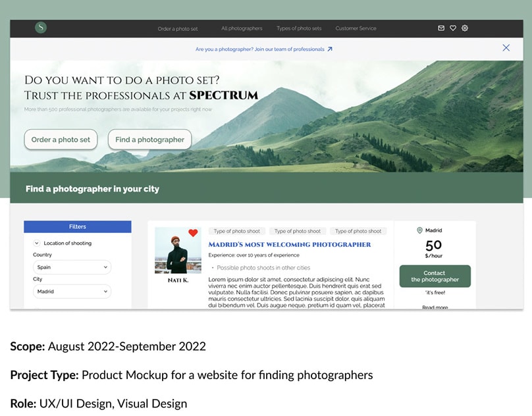Open the settings gear icon
The width and height of the screenshot is (532, 416).
(465, 28)
